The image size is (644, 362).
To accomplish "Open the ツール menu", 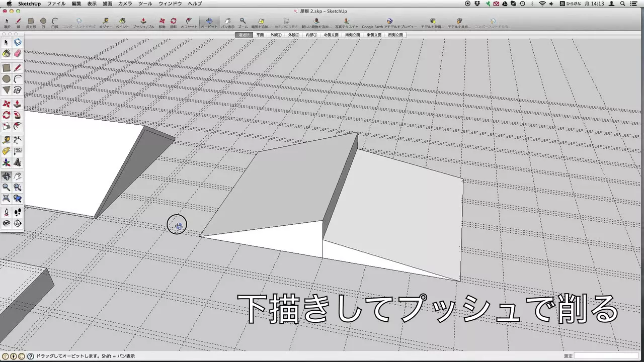I will 145,4.
